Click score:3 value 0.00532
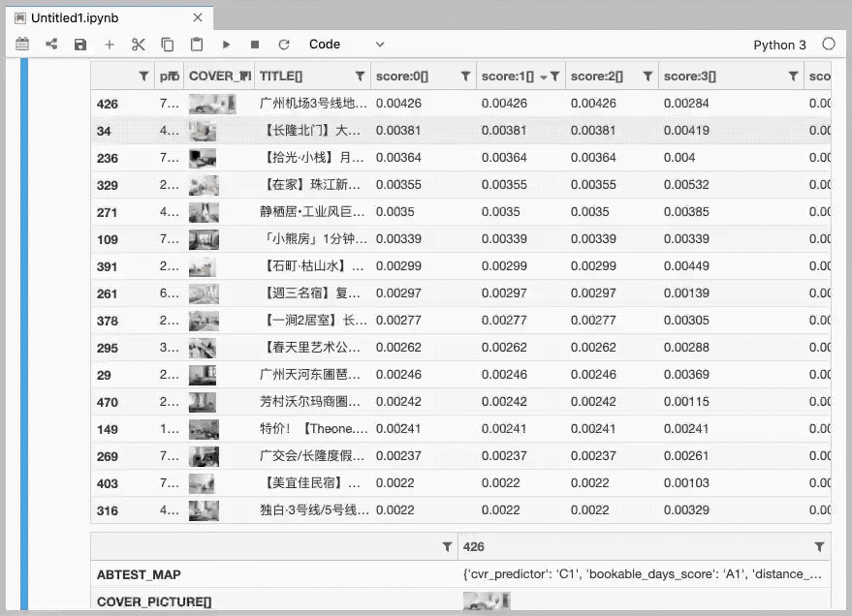Viewport: 852px width, 616px height. click(686, 185)
